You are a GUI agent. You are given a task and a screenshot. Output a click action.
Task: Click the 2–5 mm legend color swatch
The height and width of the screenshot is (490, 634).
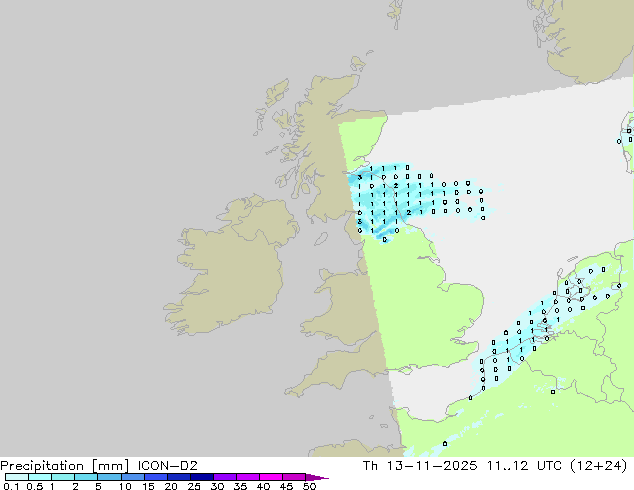pyautogui.click(x=86, y=477)
